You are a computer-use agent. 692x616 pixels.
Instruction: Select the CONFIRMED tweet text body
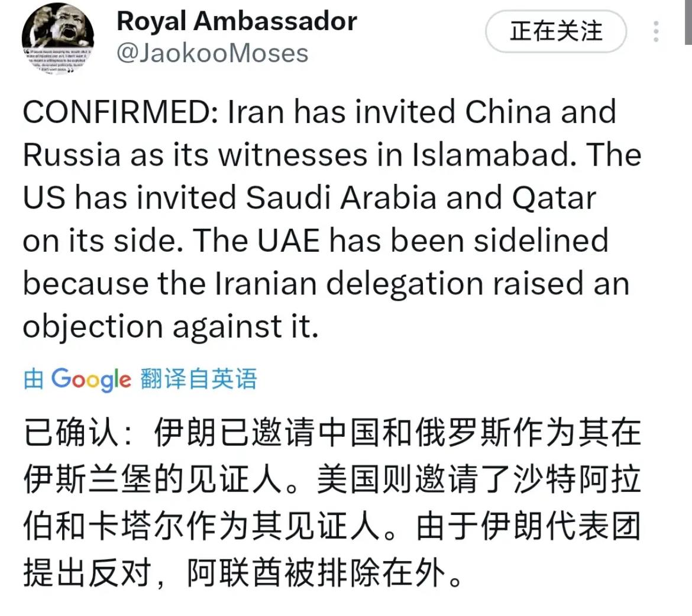(331, 219)
